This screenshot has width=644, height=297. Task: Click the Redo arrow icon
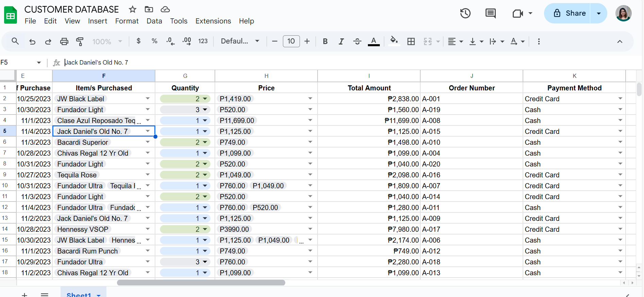pyautogui.click(x=48, y=41)
